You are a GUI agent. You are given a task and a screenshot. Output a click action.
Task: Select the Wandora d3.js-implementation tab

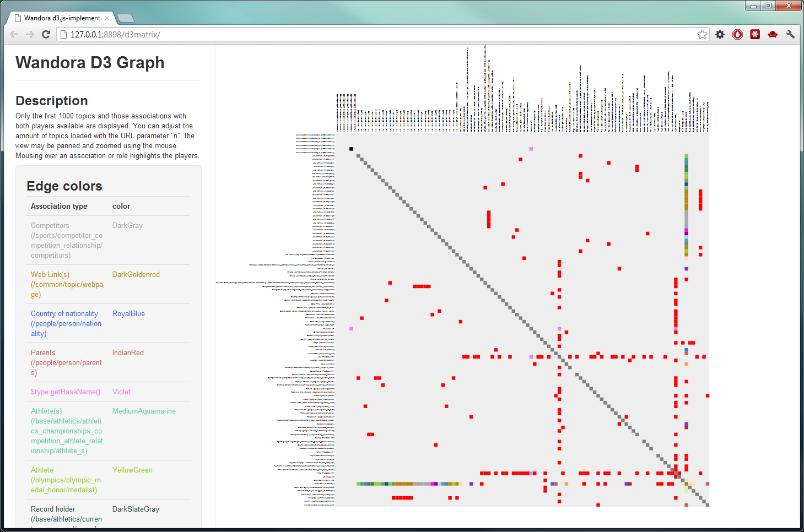(x=61, y=18)
